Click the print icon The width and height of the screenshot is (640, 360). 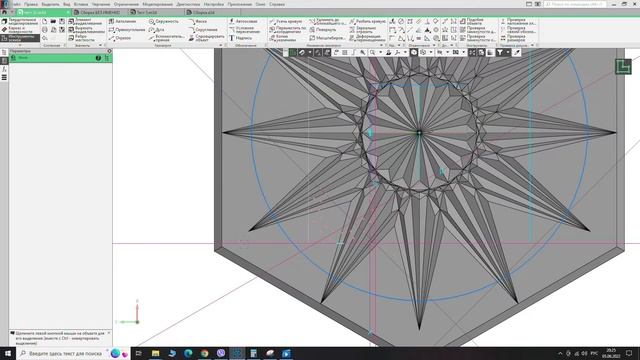44,30
